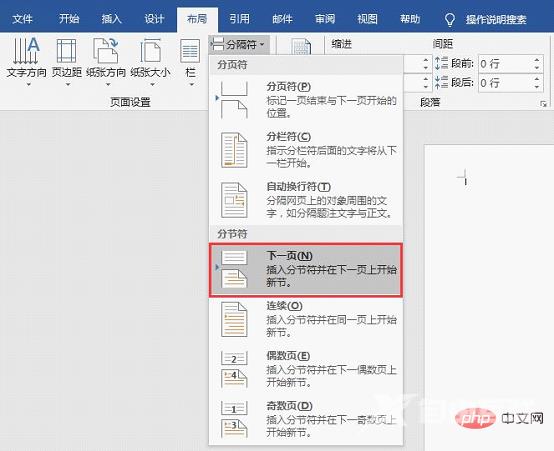This screenshot has height=451, width=554.
Task: Click the 页面设置 group label
Action: click(x=130, y=102)
